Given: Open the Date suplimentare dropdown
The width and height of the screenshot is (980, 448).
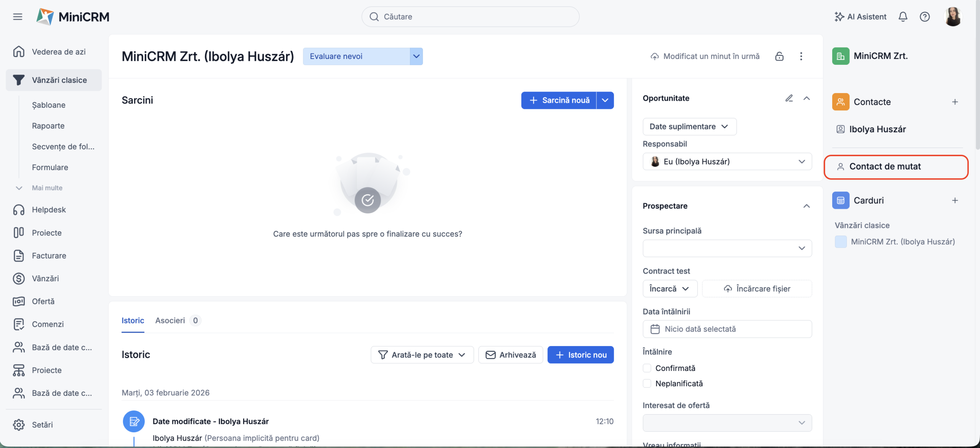Looking at the screenshot, I should coord(689,126).
